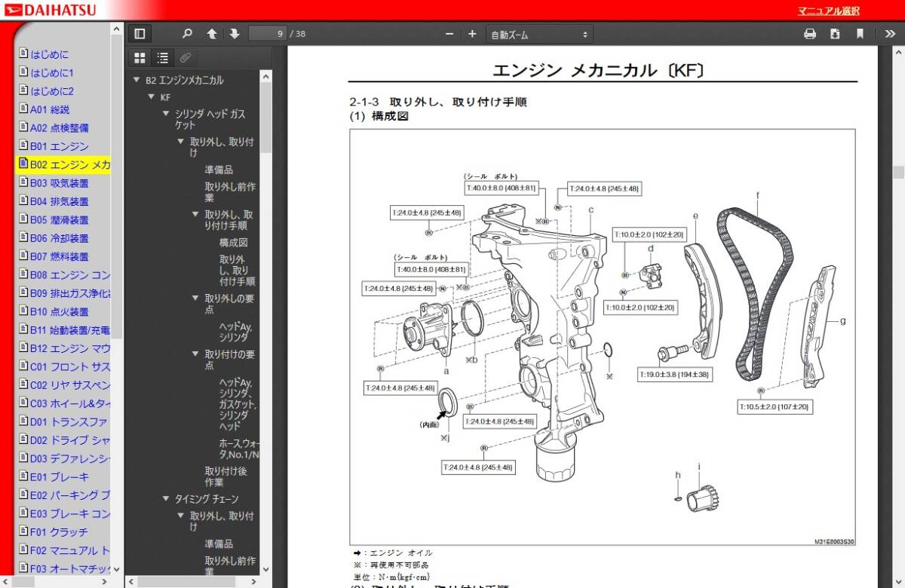
Task: Print the document using printer icon
Action: coord(810,34)
